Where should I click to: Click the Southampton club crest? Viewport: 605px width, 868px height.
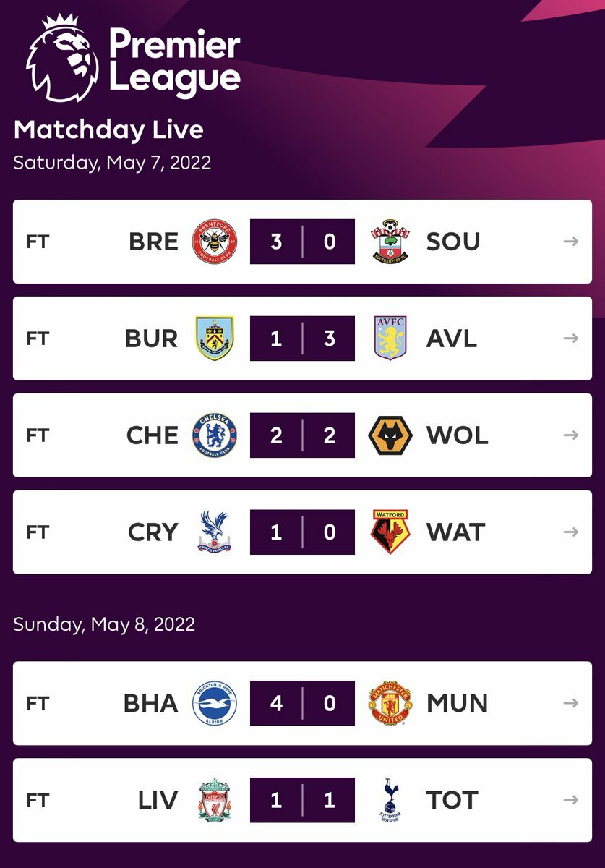tap(390, 242)
